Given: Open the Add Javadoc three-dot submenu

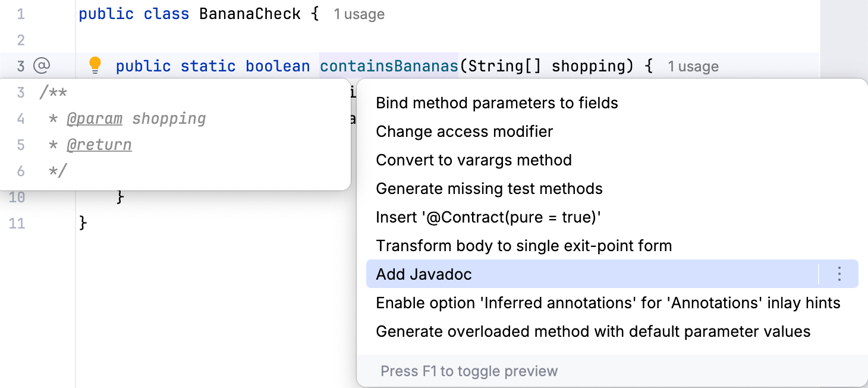Looking at the screenshot, I should tap(839, 274).
